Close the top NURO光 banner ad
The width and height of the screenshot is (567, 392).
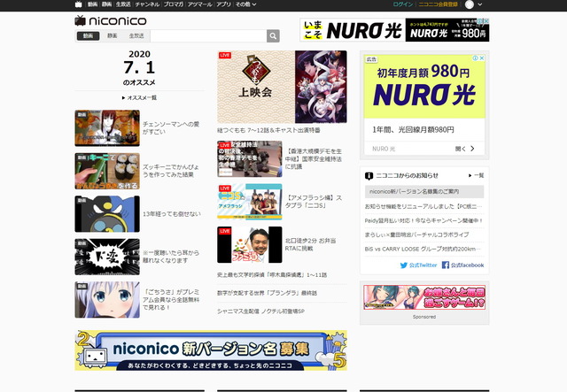click(486, 21)
